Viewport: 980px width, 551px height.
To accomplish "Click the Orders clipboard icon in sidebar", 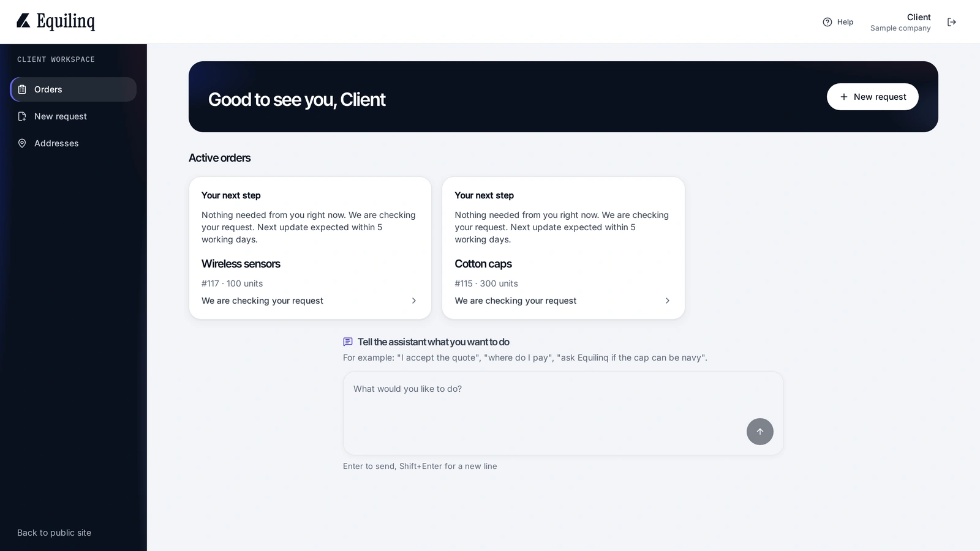I will tap(22, 89).
